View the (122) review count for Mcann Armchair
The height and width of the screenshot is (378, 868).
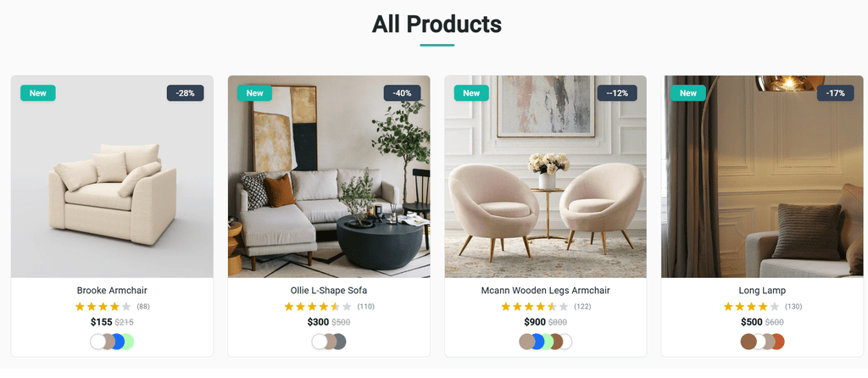(x=582, y=307)
